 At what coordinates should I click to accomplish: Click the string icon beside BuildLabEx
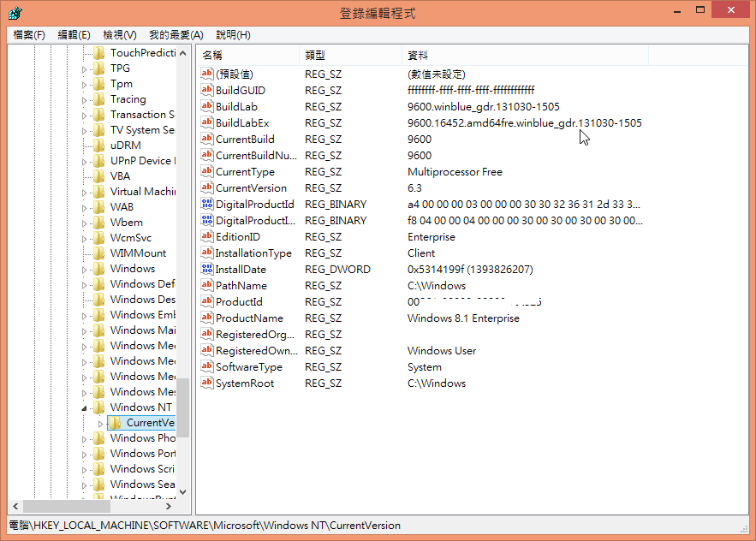click(x=206, y=122)
